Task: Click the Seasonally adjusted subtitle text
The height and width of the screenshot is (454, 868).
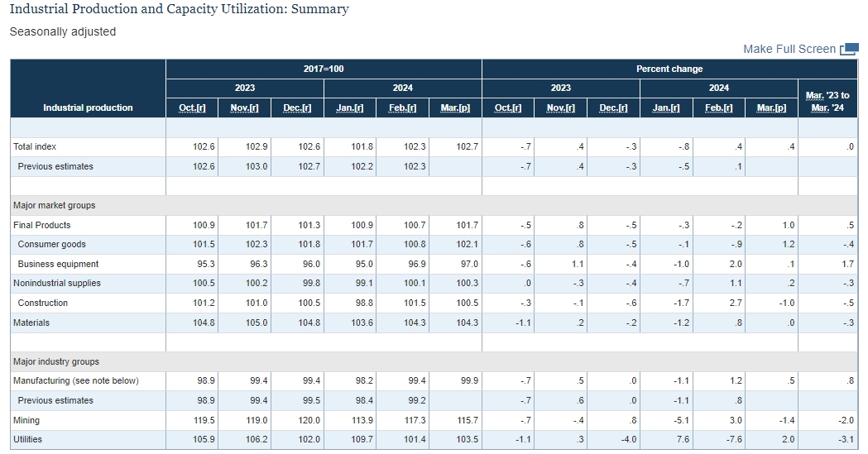Action: 63,31
